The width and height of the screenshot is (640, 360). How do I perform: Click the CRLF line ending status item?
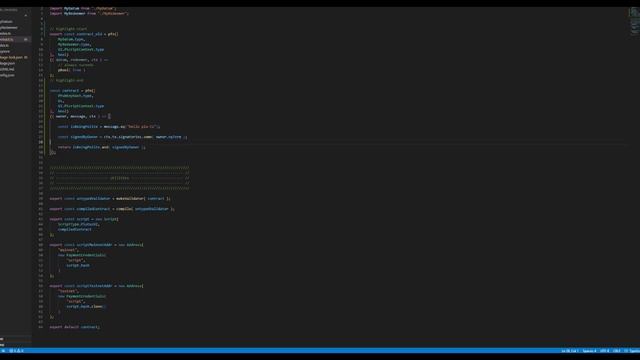tap(617, 351)
